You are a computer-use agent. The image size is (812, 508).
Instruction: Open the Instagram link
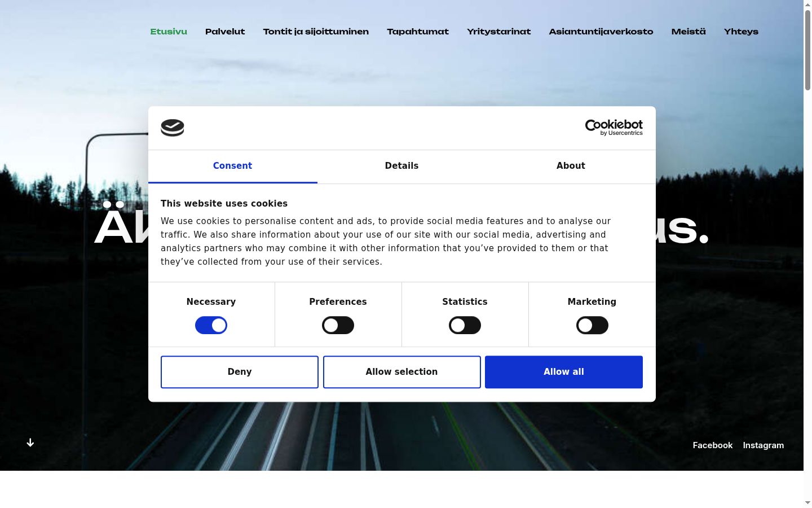click(764, 445)
